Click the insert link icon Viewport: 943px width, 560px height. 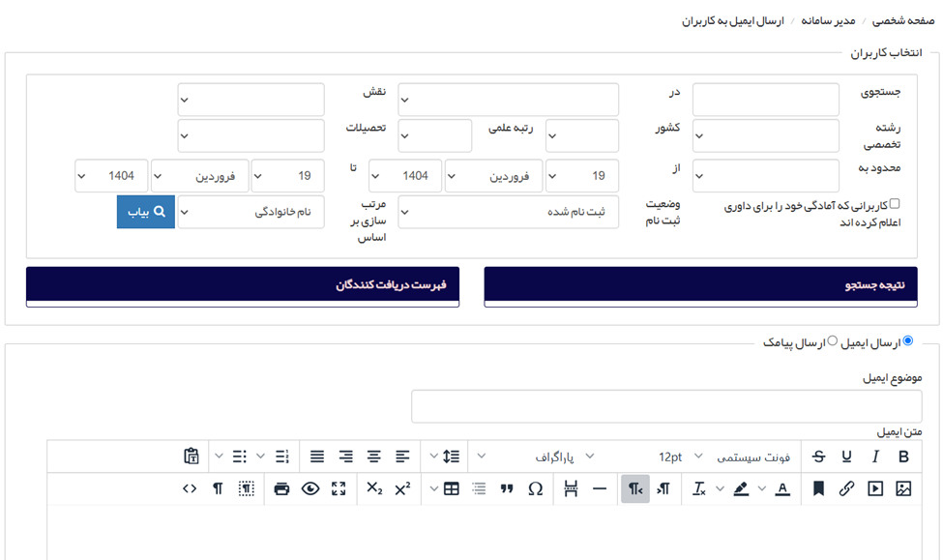[x=846, y=489]
